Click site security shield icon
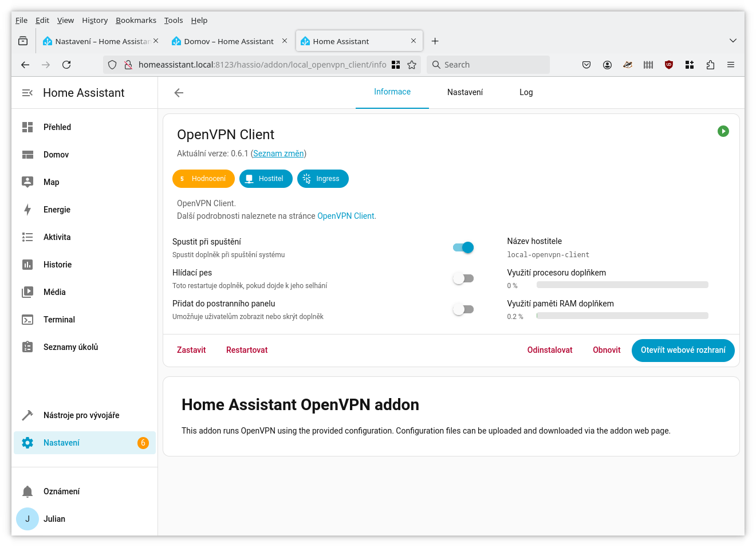756x547 pixels. 112,65
